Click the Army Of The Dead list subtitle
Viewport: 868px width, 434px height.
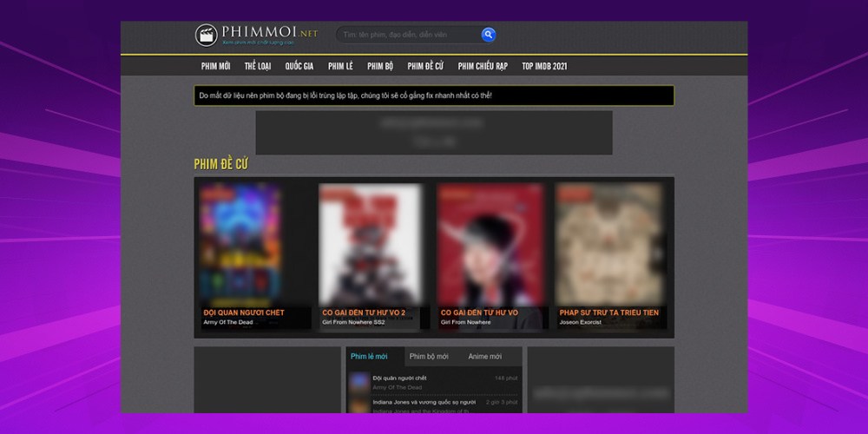click(x=397, y=387)
